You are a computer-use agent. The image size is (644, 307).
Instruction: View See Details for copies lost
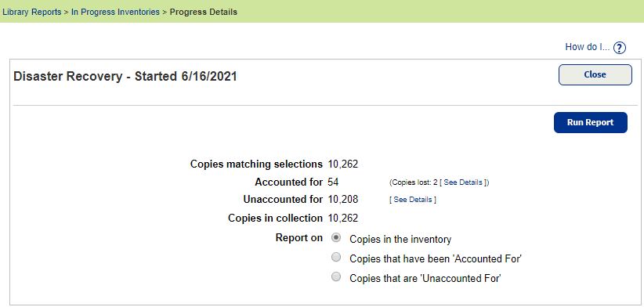[463, 182]
